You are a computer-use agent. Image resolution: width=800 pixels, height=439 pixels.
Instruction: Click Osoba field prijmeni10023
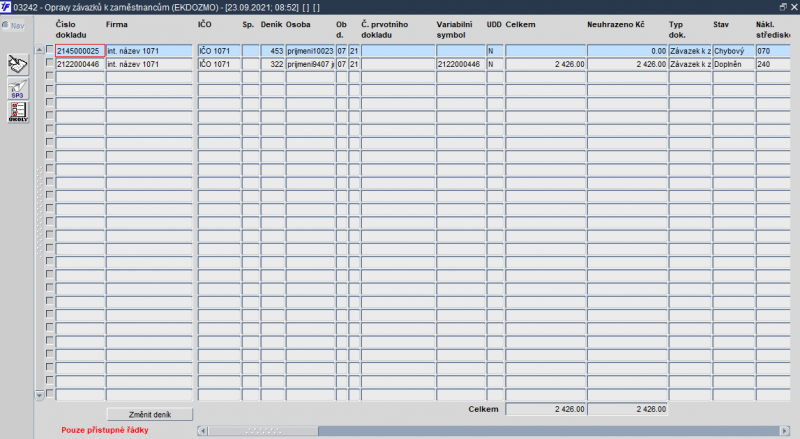(310, 51)
